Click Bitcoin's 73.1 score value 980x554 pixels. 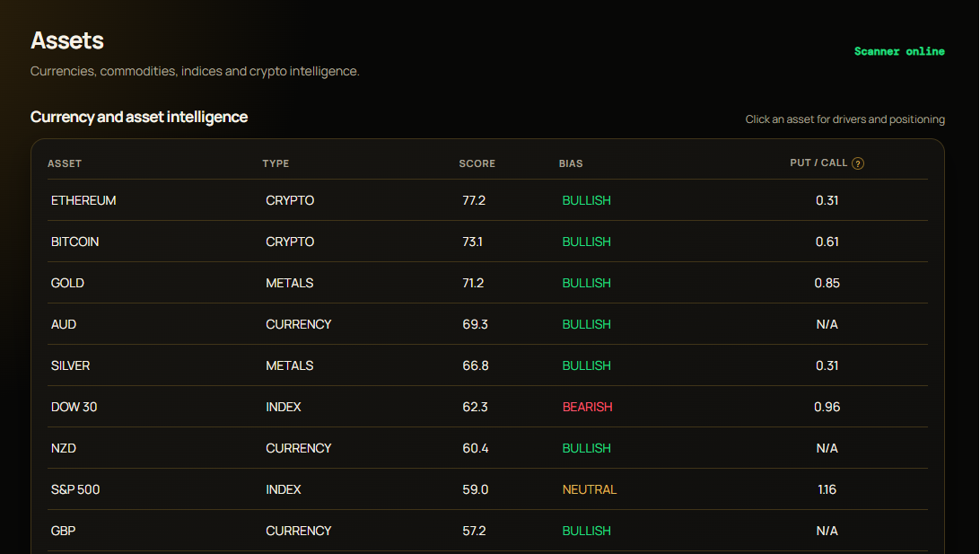tap(472, 242)
